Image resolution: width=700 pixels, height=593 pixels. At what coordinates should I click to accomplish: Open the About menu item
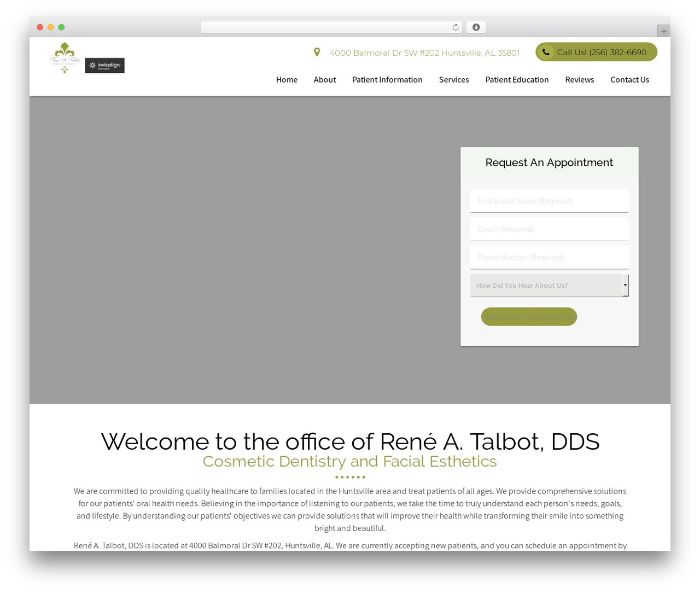click(x=325, y=80)
